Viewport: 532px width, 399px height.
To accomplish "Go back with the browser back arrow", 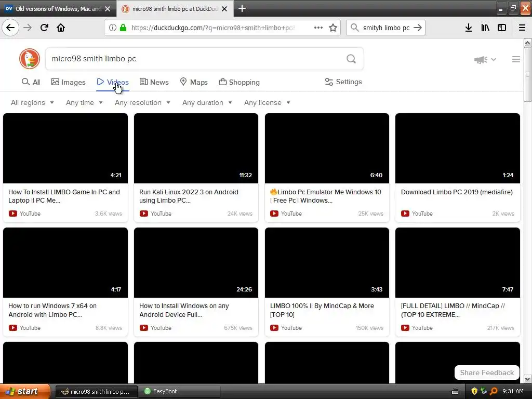I will click(x=10, y=28).
